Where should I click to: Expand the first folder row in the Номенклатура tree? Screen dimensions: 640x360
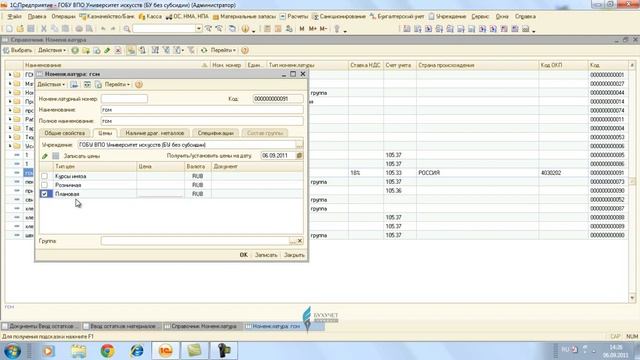coord(10,75)
